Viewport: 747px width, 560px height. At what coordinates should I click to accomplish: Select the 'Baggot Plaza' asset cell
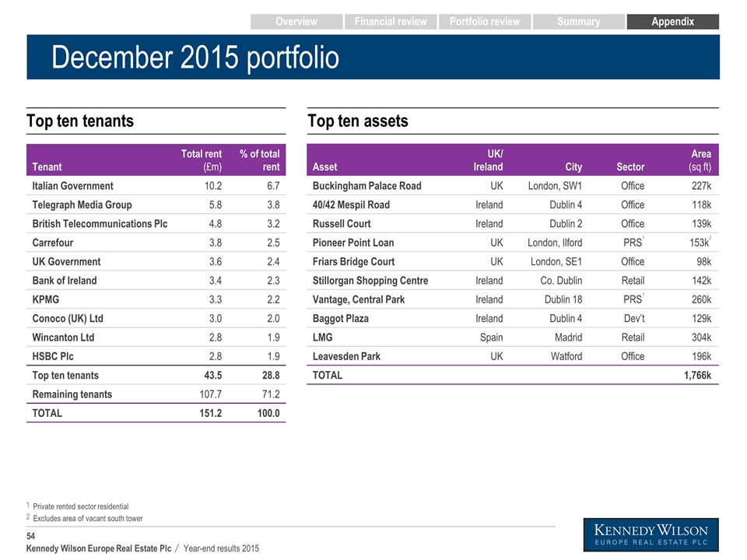tap(341, 319)
